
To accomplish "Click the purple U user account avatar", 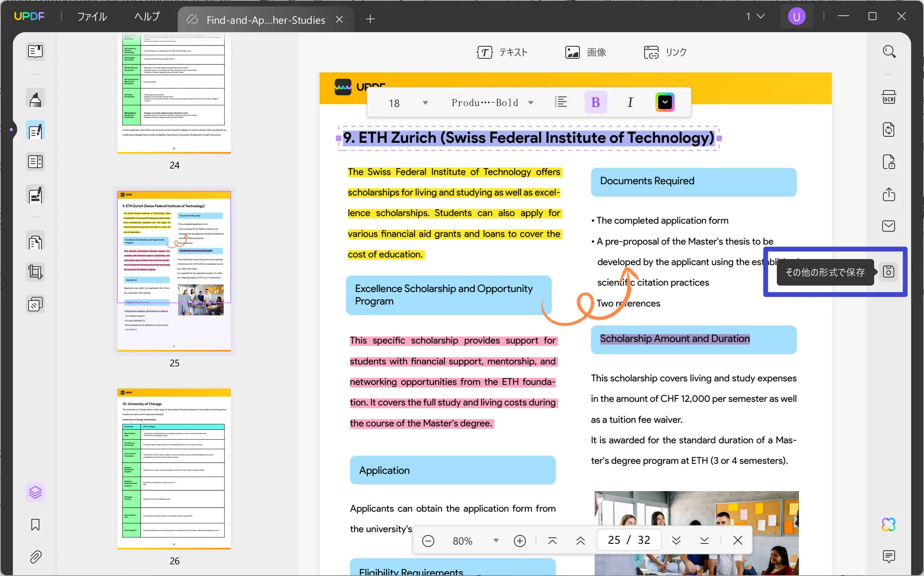I will pyautogui.click(x=797, y=16).
